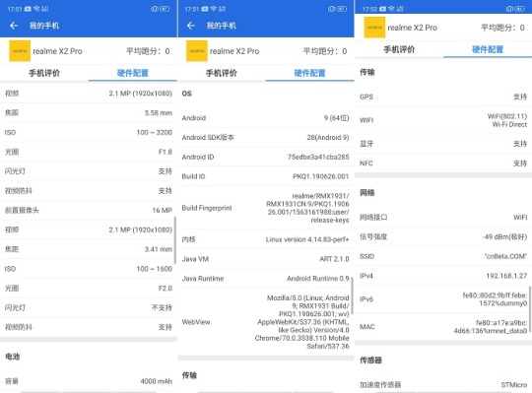This screenshot has width=532, height=393.
Task: Open 手机评价 tab on the rightmost screen
Action: [399, 49]
